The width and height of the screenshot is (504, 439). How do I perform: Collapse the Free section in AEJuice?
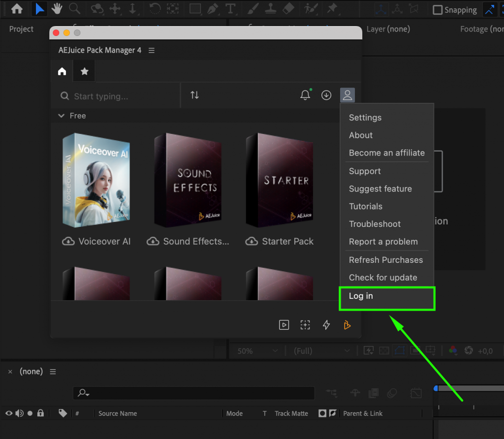(61, 116)
